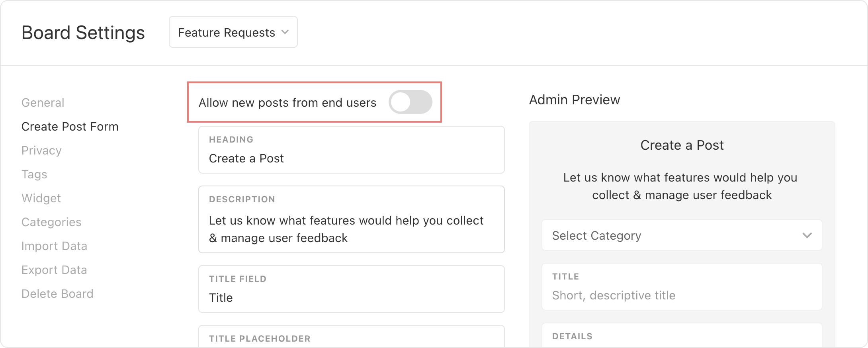
Task: Toggle Allow new posts from end users
Action: point(411,102)
